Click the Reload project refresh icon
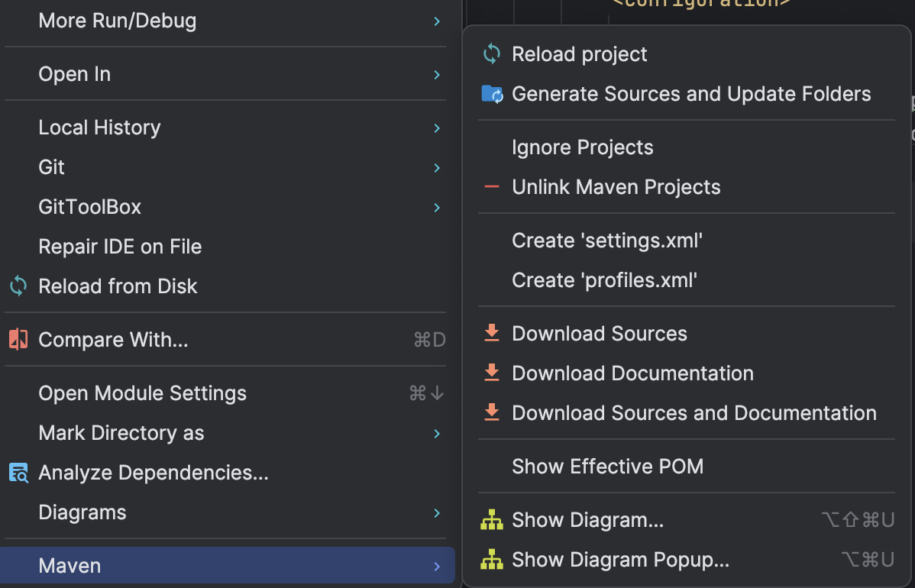This screenshot has height=588, width=915. 492,54
